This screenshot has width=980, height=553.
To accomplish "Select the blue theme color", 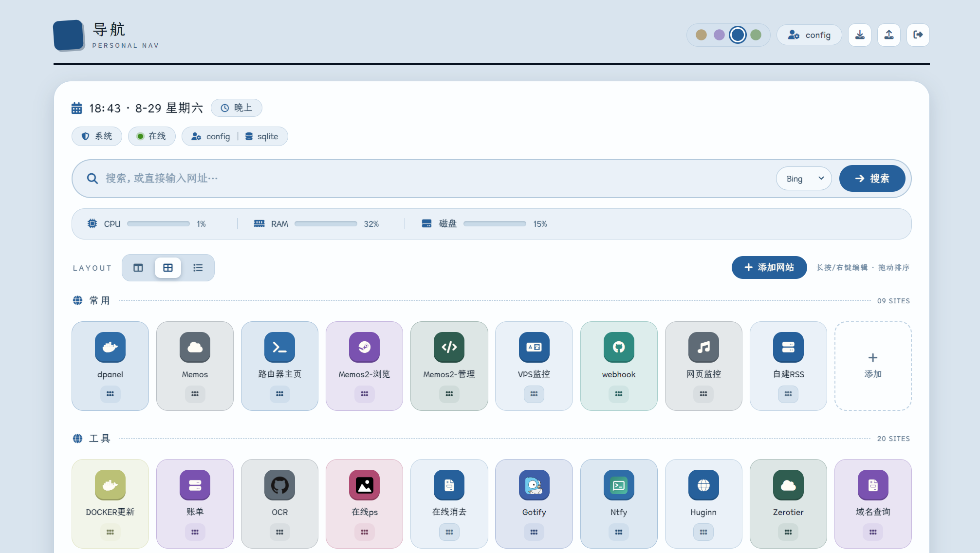I will tap(738, 35).
